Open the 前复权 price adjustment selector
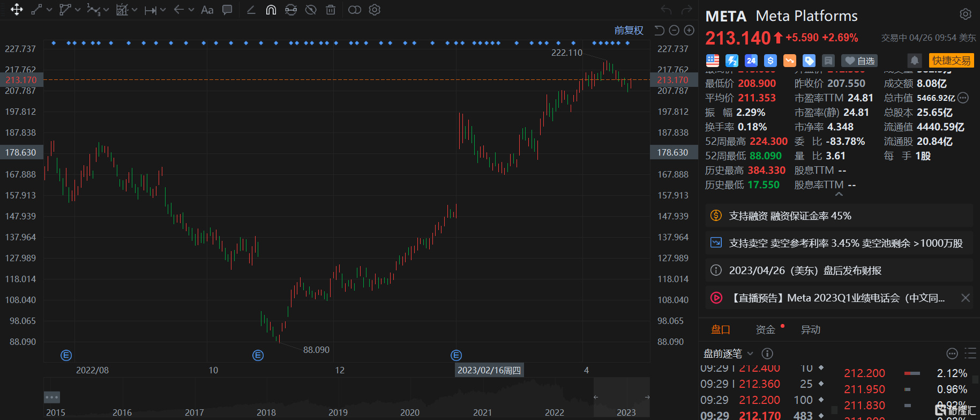This screenshot has width=980, height=420. coord(629,31)
